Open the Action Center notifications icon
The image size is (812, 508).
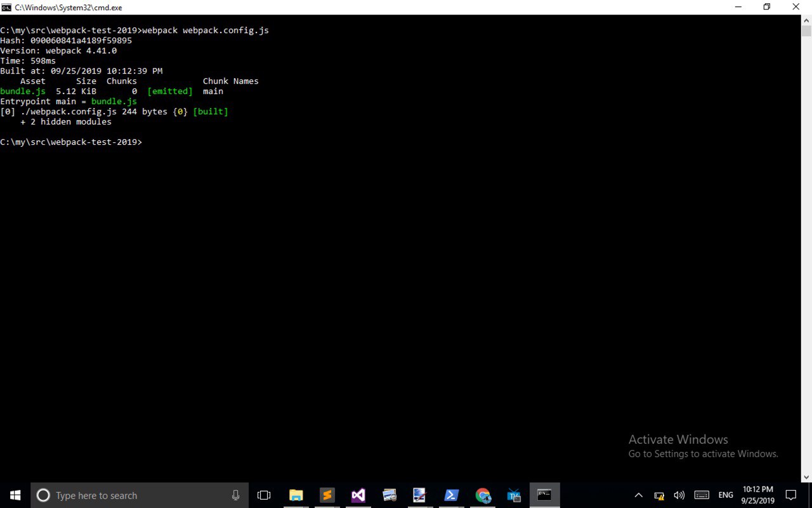point(791,495)
